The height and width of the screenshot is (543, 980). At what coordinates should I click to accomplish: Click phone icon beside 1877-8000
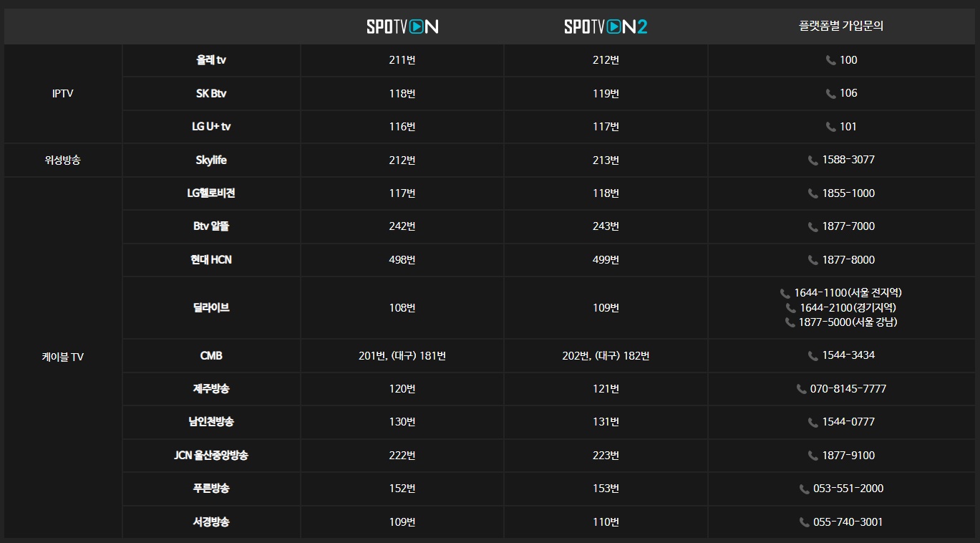pyautogui.click(x=813, y=261)
